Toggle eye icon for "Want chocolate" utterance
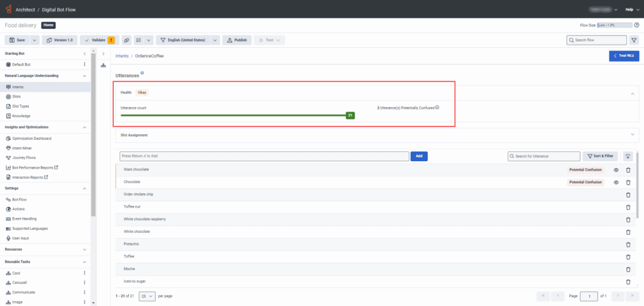The width and height of the screenshot is (644, 306). pyautogui.click(x=616, y=170)
